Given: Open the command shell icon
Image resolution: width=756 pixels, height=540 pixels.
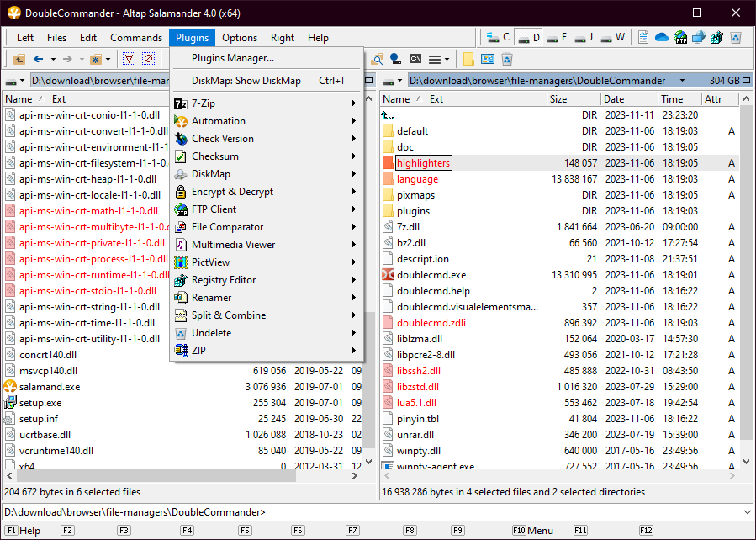Looking at the screenshot, I should coord(415,59).
